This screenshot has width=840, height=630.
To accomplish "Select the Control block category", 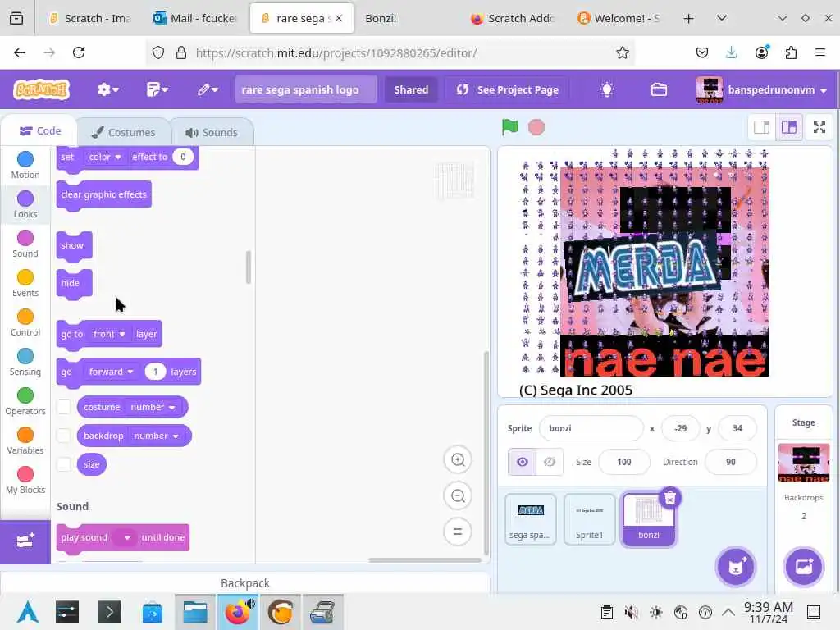I will coord(25,322).
